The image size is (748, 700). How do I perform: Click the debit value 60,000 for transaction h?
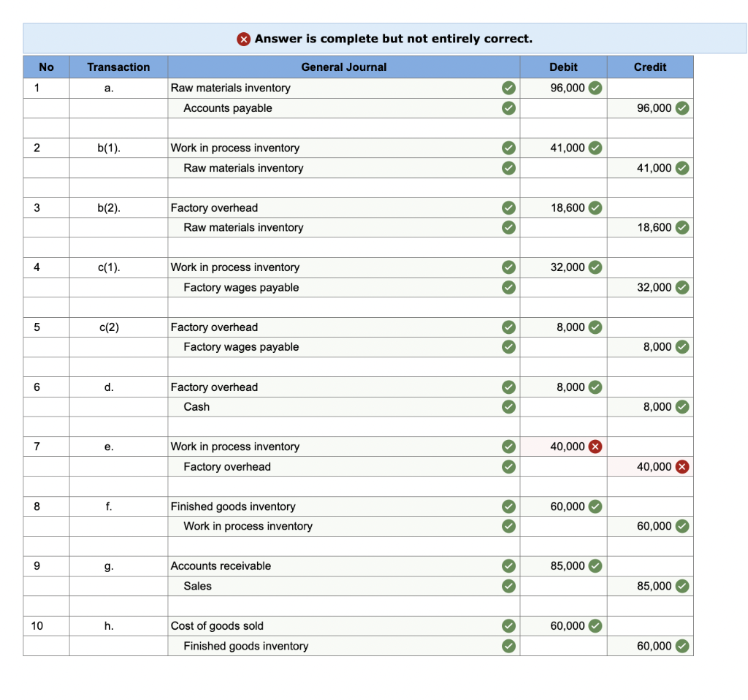567,625
